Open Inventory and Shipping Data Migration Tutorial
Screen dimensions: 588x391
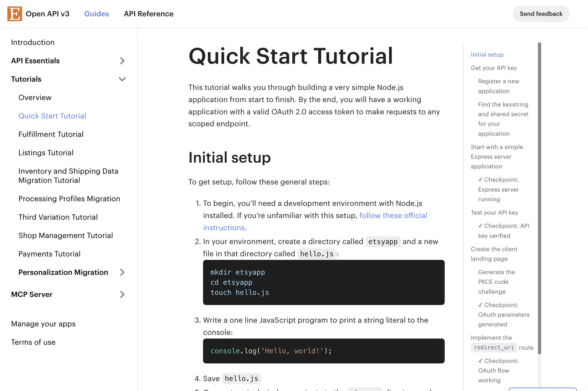coord(68,176)
